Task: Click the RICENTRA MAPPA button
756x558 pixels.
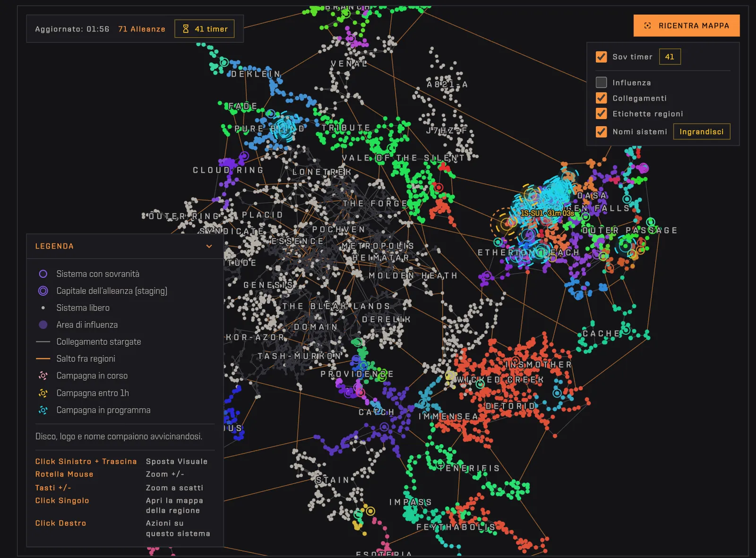Action: tap(687, 26)
